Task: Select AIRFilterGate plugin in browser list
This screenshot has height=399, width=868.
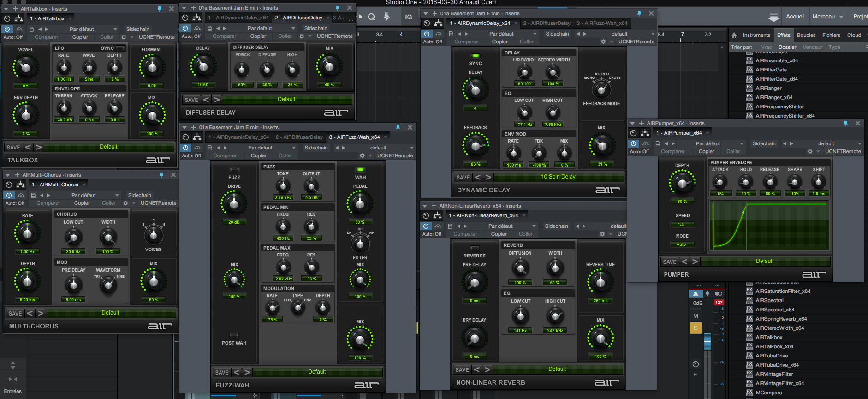Action: (x=771, y=70)
